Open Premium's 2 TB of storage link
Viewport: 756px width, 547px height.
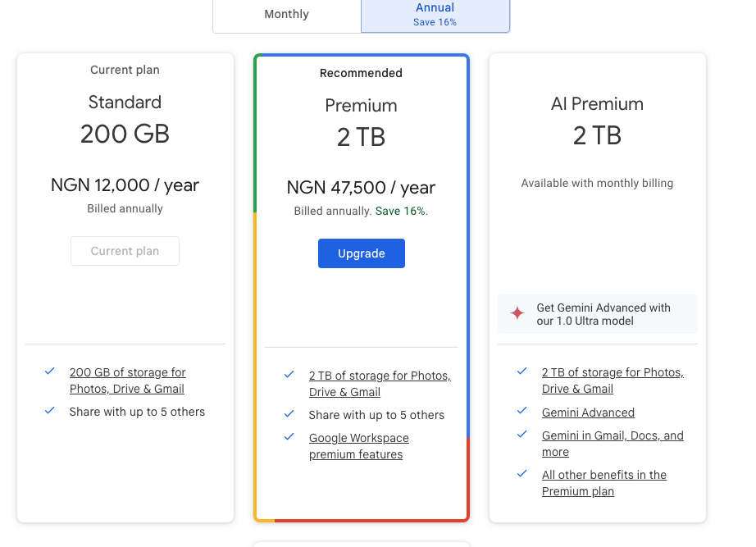point(380,384)
